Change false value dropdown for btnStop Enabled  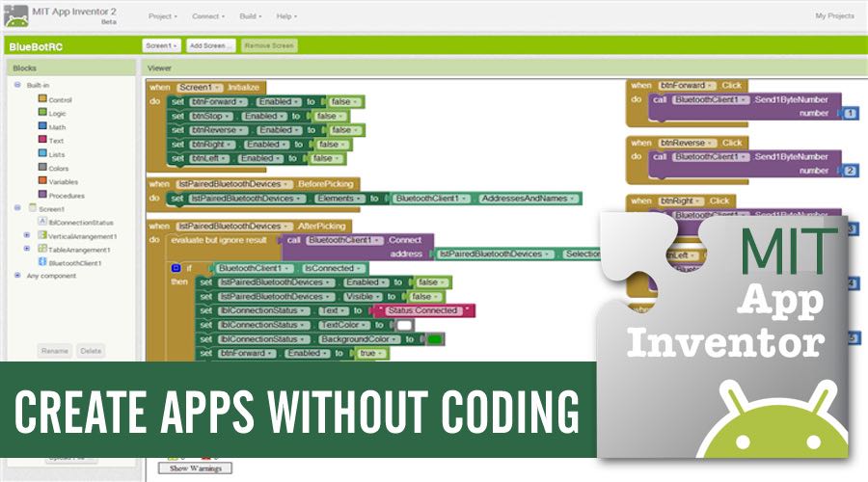pyautogui.click(x=331, y=117)
